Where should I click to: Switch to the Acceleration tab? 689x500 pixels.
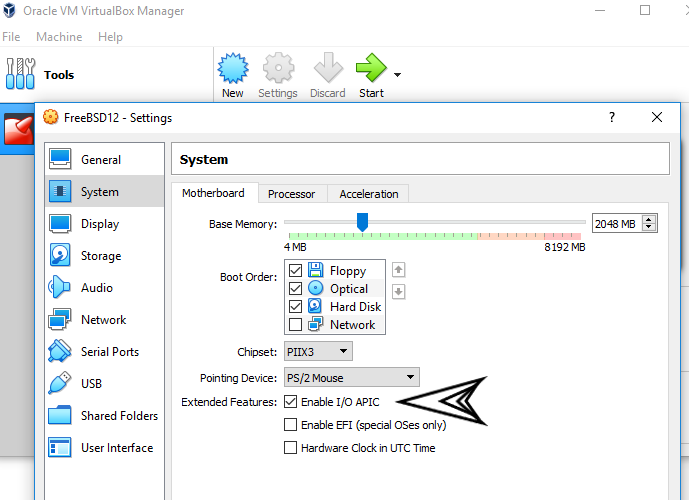point(369,194)
